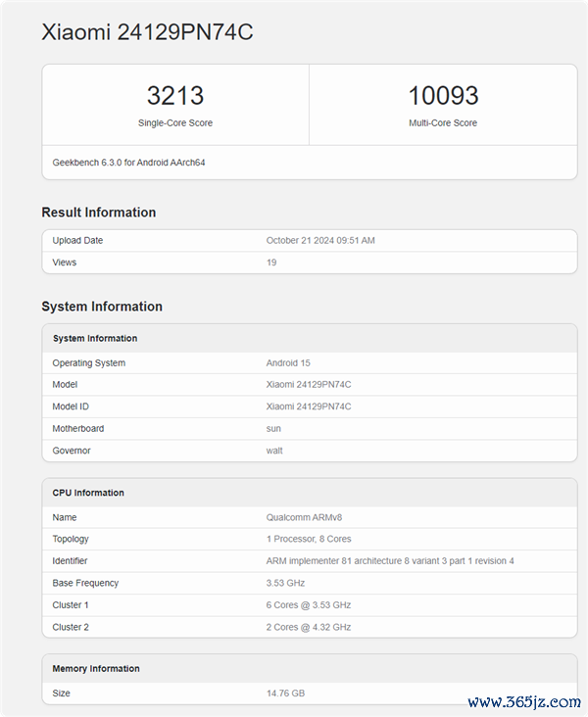Select the Qualcomm ARMv8 value
Viewport: 588px width, 717px height.
305,517
